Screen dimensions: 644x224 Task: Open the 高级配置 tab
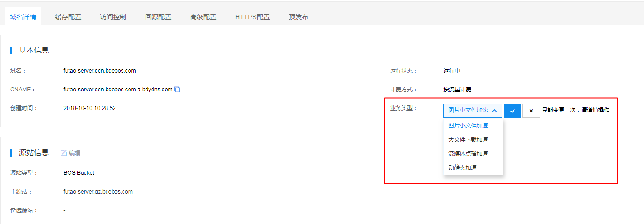[203, 17]
